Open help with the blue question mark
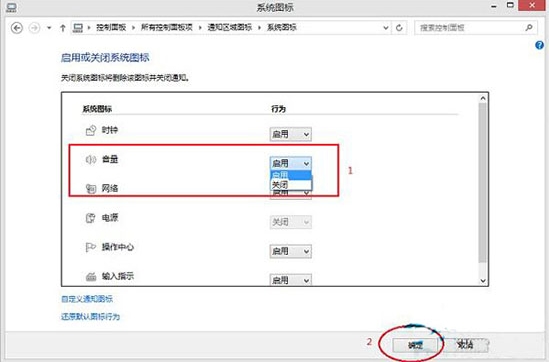 540,45
